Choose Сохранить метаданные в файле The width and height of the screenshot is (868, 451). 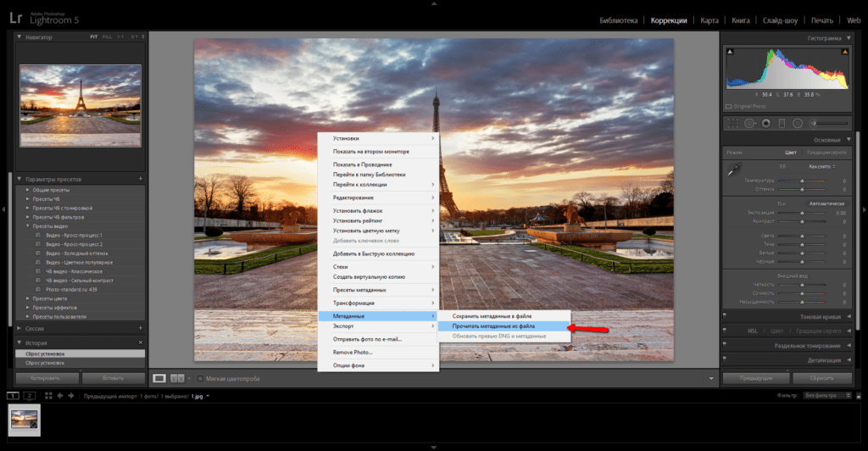[x=504, y=316]
